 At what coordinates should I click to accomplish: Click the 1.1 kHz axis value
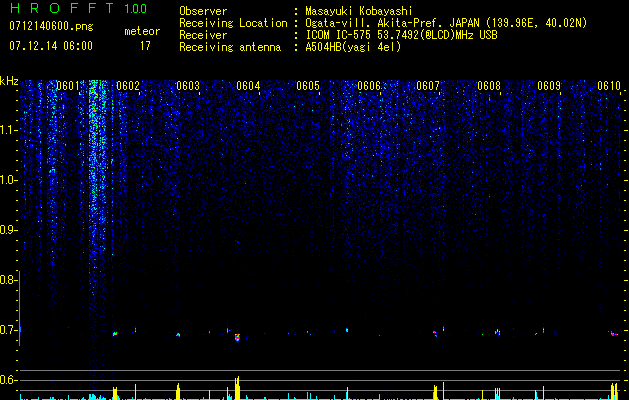click(8, 130)
